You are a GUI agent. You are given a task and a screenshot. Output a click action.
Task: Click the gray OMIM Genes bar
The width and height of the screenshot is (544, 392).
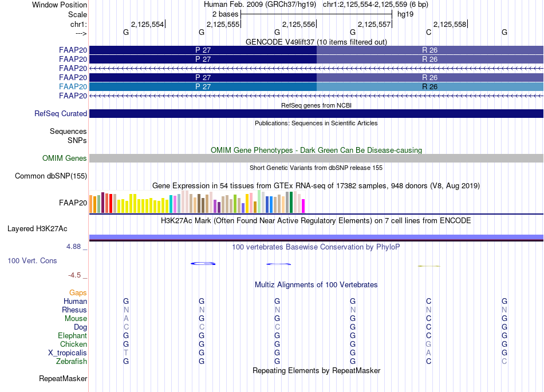point(317,158)
